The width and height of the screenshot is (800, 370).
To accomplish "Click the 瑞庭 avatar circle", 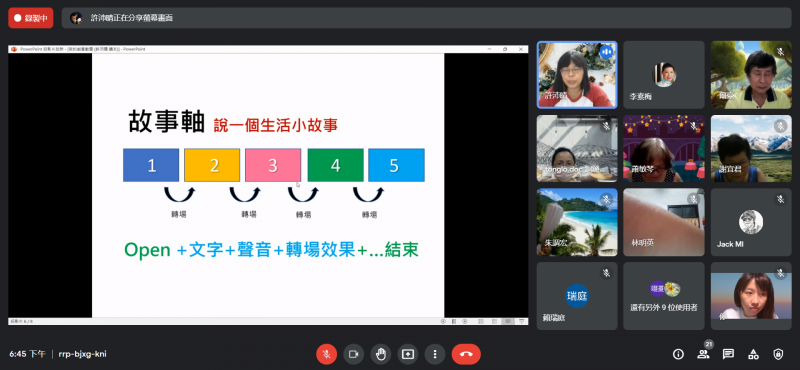I will (577, 295).
